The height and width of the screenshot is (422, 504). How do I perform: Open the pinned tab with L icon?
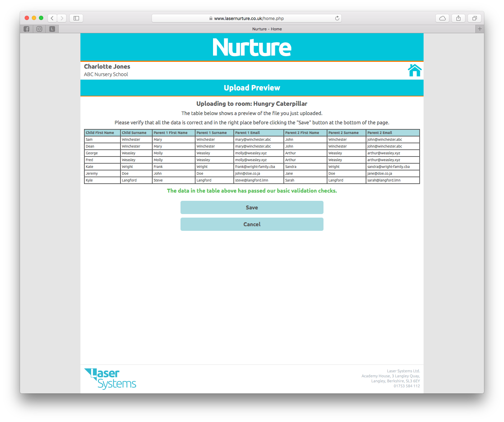(x=52, y=29)
